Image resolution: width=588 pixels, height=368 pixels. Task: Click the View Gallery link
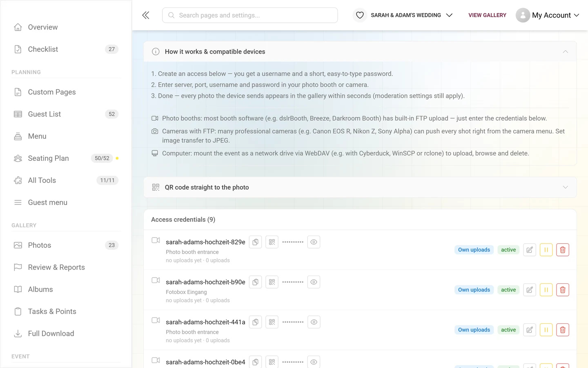pyautogui.click(x=487, y=15)
